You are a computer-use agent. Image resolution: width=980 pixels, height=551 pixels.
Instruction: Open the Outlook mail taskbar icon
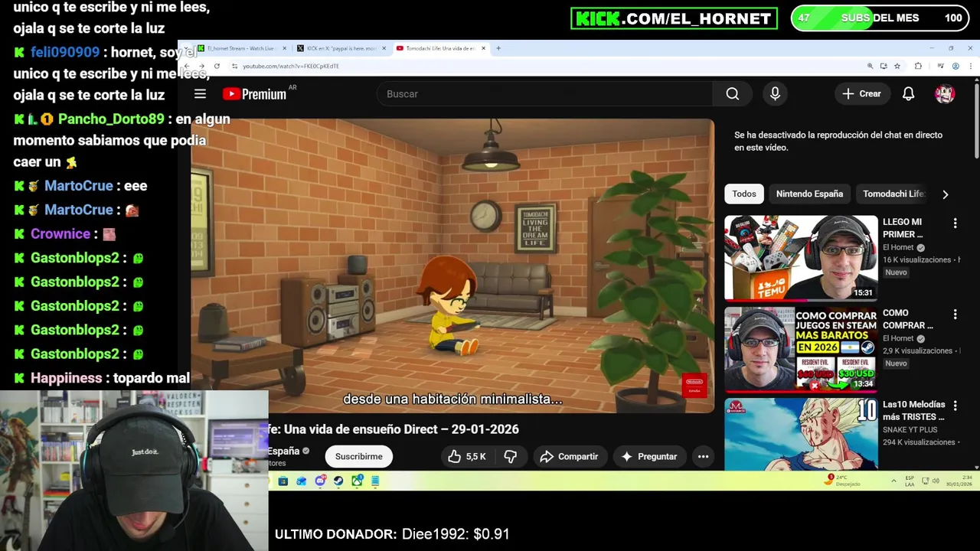click(x=302, y=481)
